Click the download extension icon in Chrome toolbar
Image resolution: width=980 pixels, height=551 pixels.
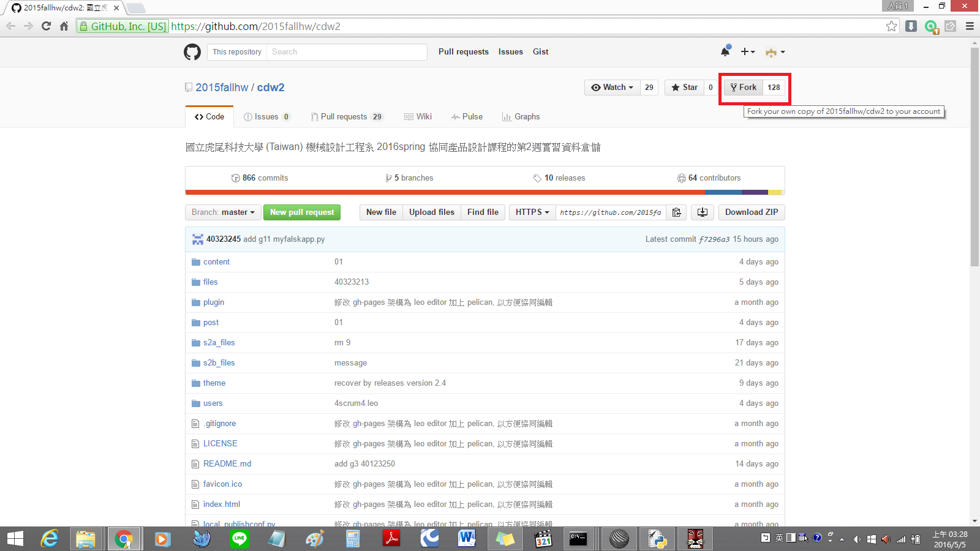911,26
